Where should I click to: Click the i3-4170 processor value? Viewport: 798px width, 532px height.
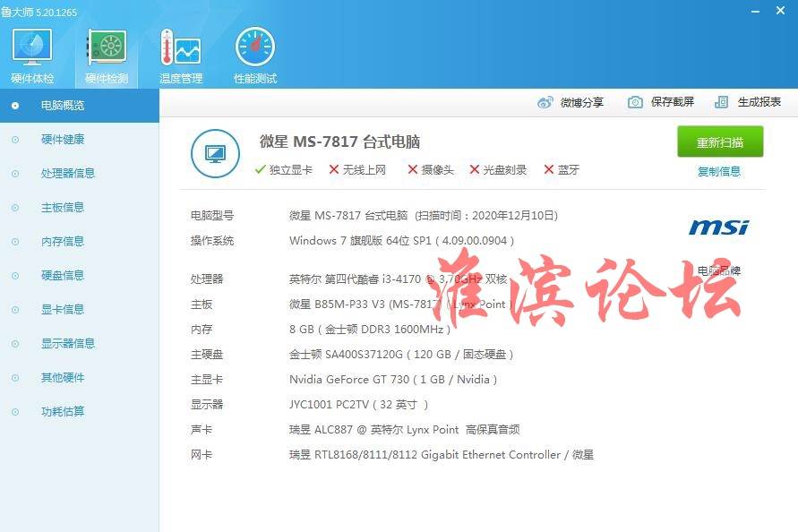[398, 279]
